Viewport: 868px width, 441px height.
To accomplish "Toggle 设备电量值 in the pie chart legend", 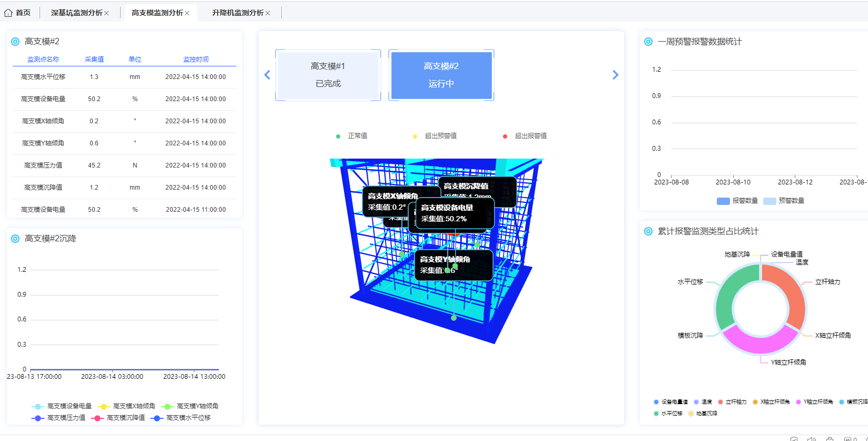I will (x=670, y=402).
